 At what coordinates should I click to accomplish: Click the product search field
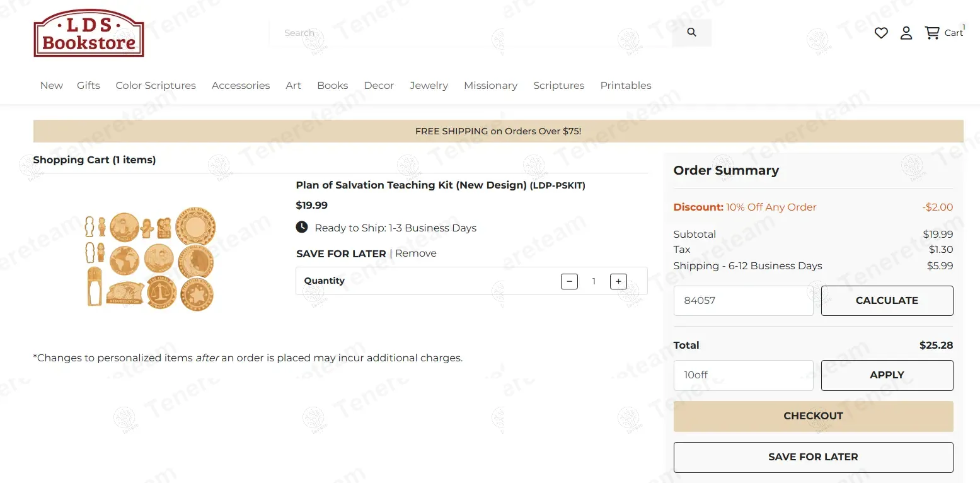[470, 33]
